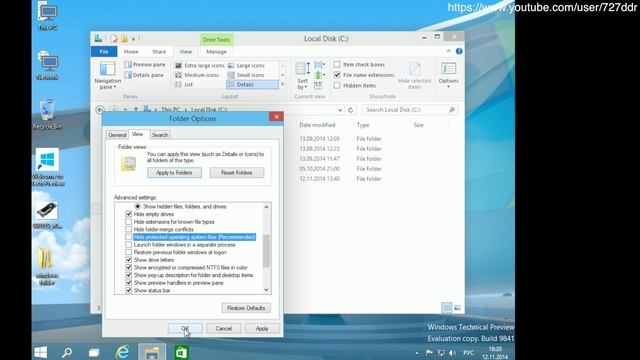The image size is (640, 360).
Task: Open the taskbar Search magnifier
Action: pyautogui.click(x=67, y=352)
